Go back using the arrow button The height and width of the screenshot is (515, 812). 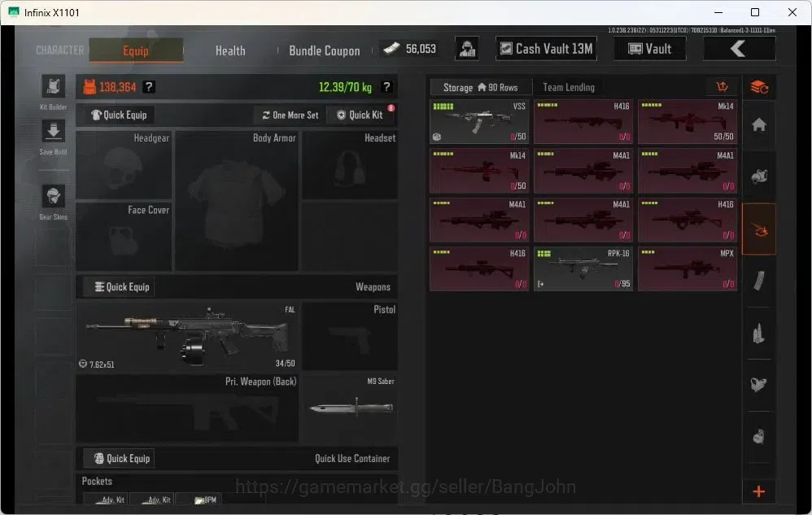pos(739,49)
